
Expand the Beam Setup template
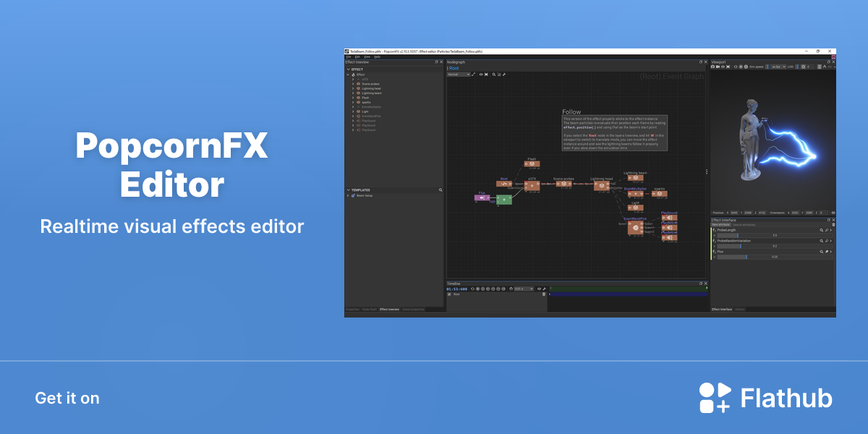tap(348, 195)
